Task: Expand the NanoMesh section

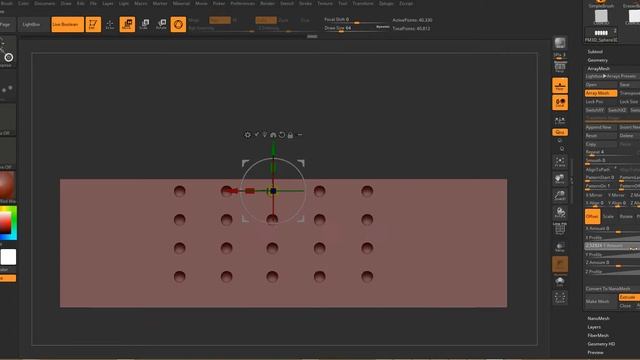Action: click(x=598, y=318)
